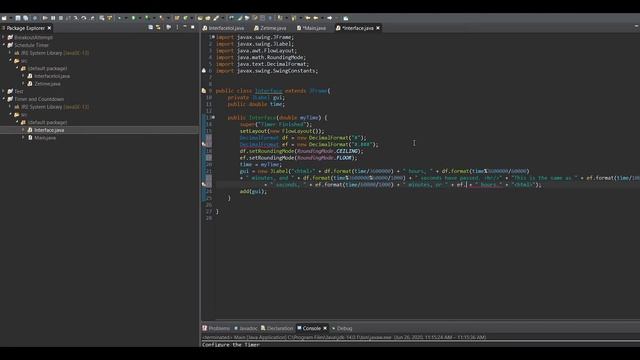This screenshot has width=640, height=360.
Task: Switch to the Zetime.java editor tab
Action: click(x=270, y=28)
